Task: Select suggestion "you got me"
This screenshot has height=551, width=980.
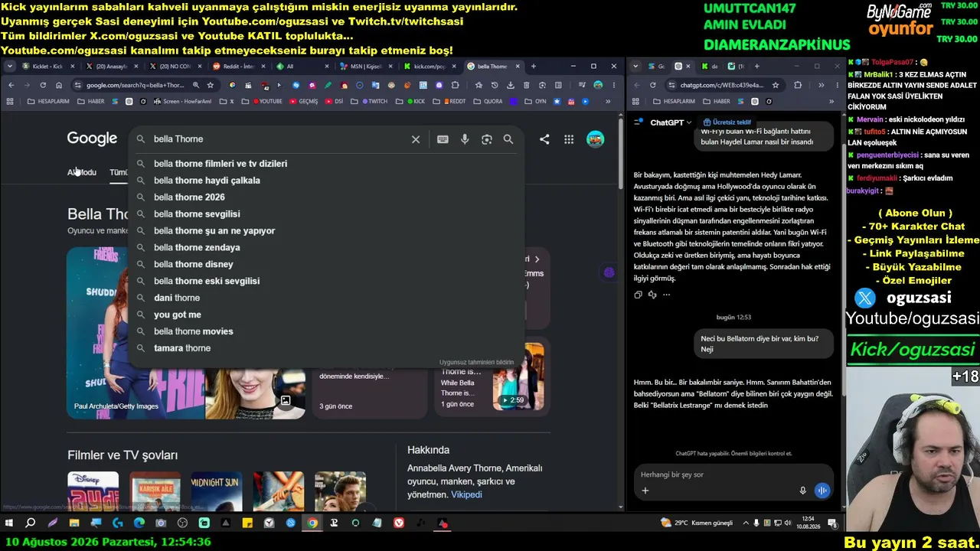Action: click(326, 315)
